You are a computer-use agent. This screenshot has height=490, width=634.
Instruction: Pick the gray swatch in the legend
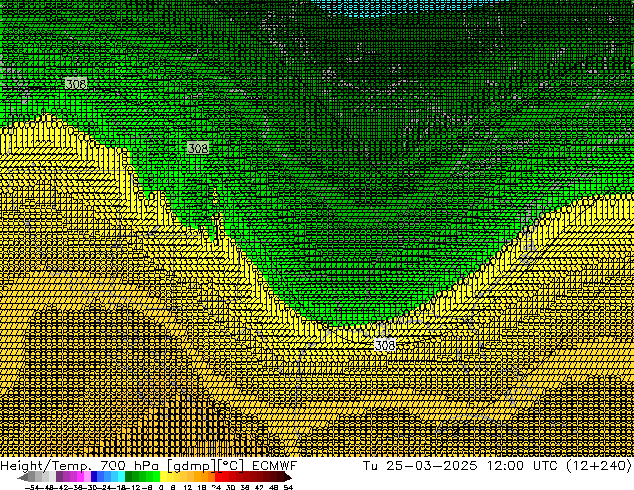[42, 478]
